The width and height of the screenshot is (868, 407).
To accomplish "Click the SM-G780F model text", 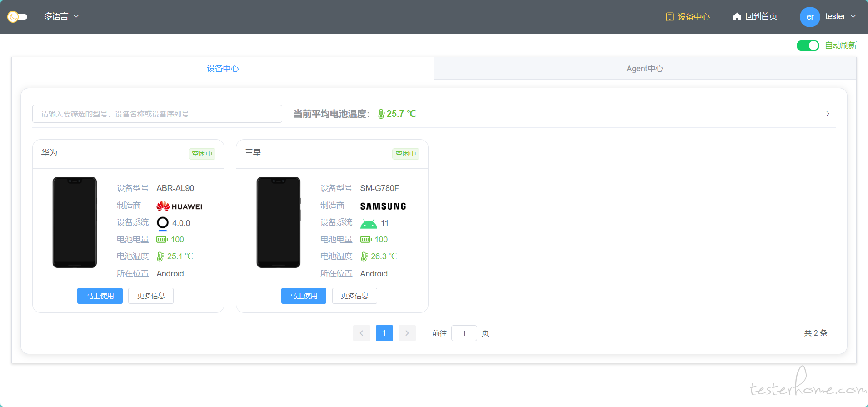I will (x=379, y=188).
